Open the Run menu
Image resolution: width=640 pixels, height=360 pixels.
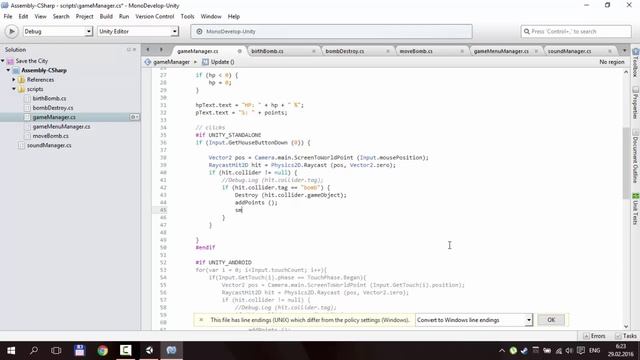[x=124, y=16]
